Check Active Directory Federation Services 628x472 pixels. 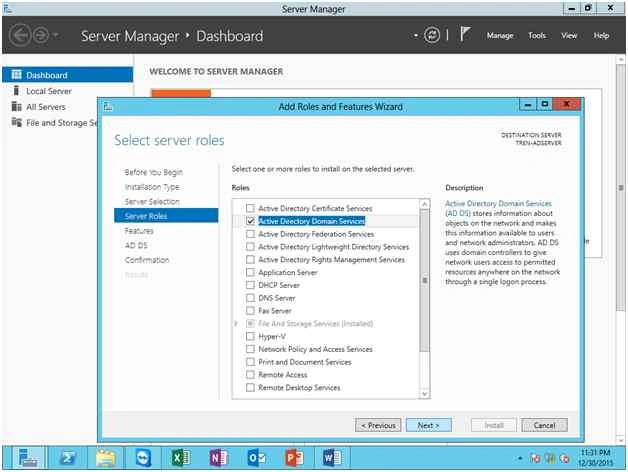pyautogui.click(x=250, y=234)
